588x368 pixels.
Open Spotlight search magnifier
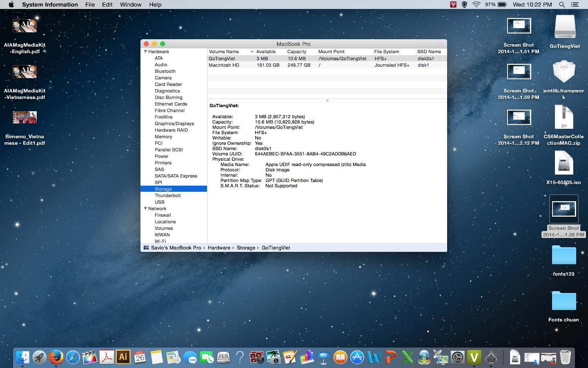click(x=562, y=4)
